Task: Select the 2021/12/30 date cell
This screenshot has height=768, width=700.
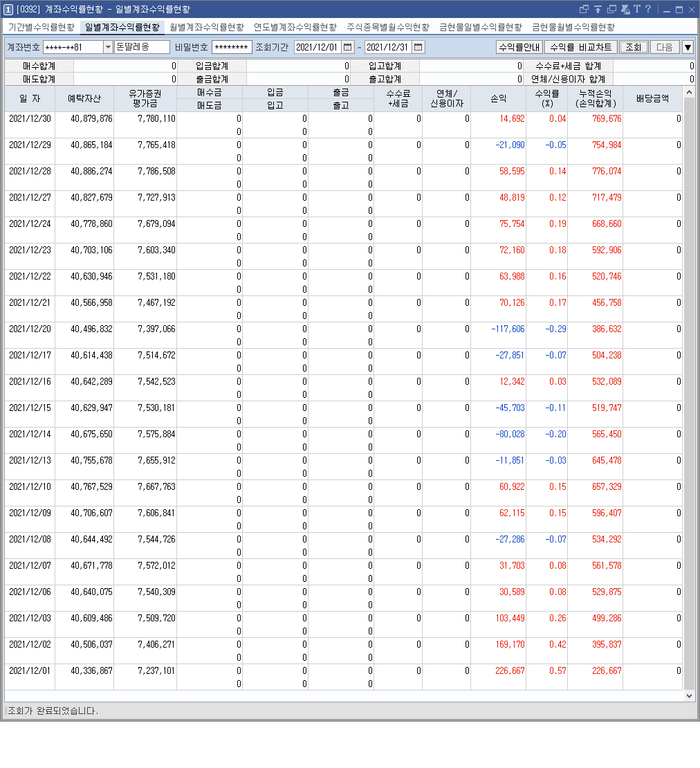Action: 30,118
